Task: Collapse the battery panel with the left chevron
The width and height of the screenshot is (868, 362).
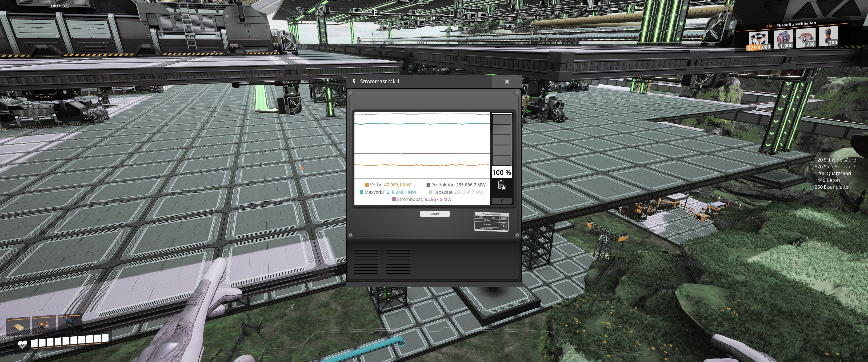Action: pyautogui.click(x=502, y=201)
